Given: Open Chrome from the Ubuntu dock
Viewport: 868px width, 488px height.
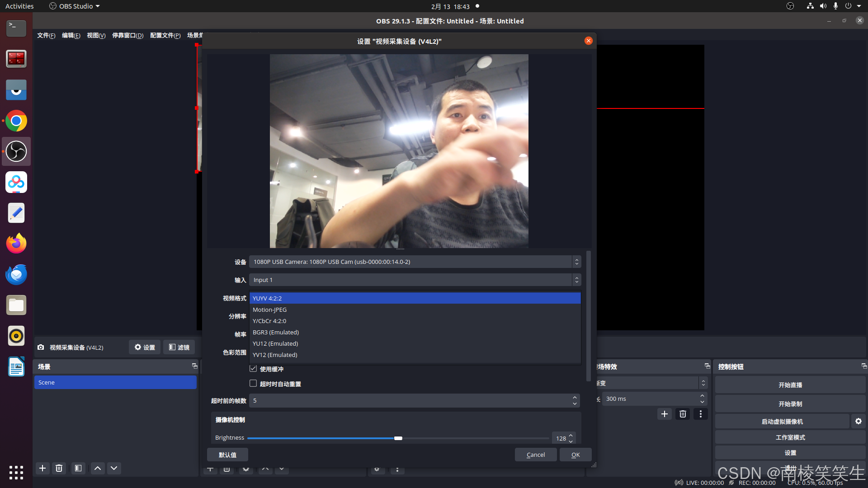Looking at the screenshot, I should pyautogui.click(x=16, y=121).
